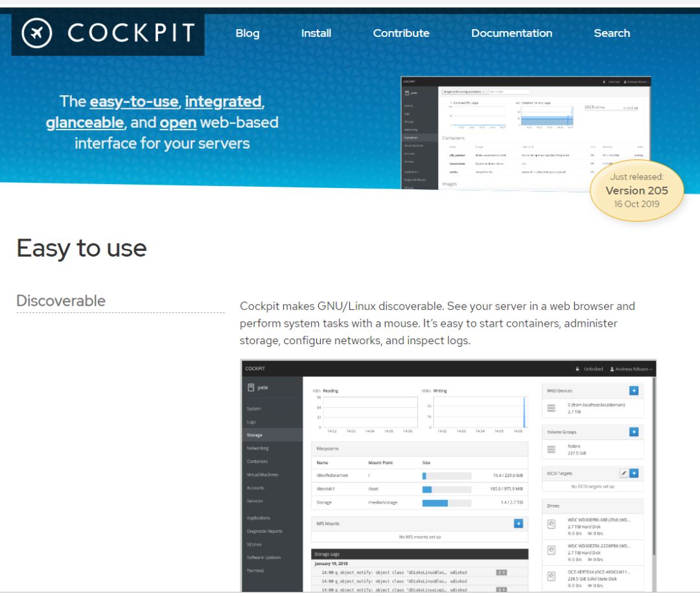The height and width of the screenshot is (597, 700).
Task: Click the plus icon beside iSCSI Targets
Action: pos(634,473)
